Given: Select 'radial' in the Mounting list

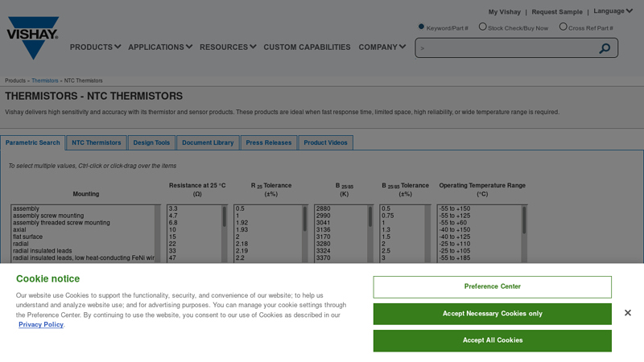Looking at the screenshot, I should point(21,244).
